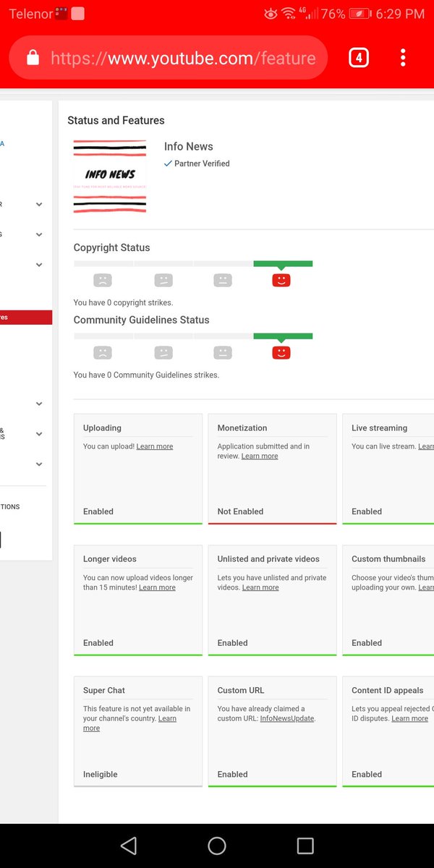Open Learn more in Content ID appeals card
434x868 pixels.
410,718
